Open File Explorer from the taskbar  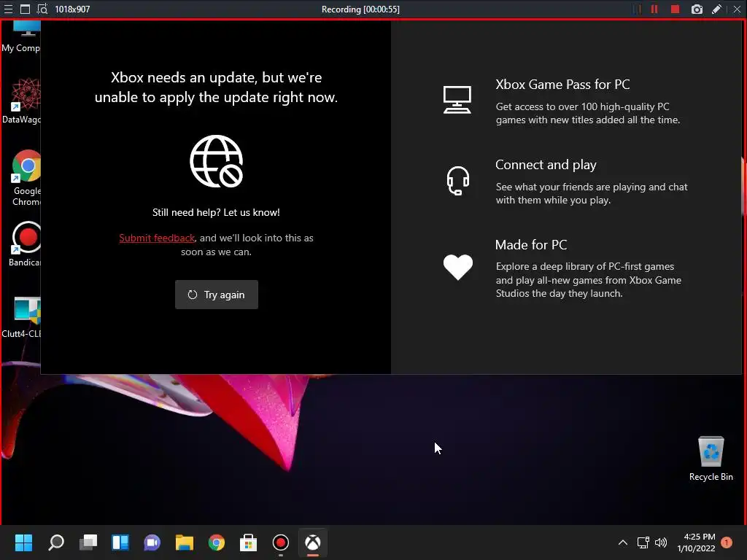(x=185, y=542)
